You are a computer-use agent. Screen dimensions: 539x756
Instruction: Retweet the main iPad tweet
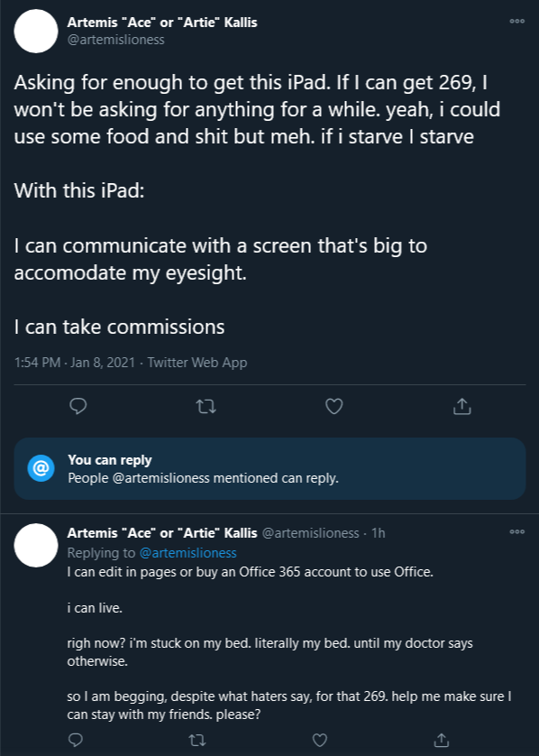[206, 407]
